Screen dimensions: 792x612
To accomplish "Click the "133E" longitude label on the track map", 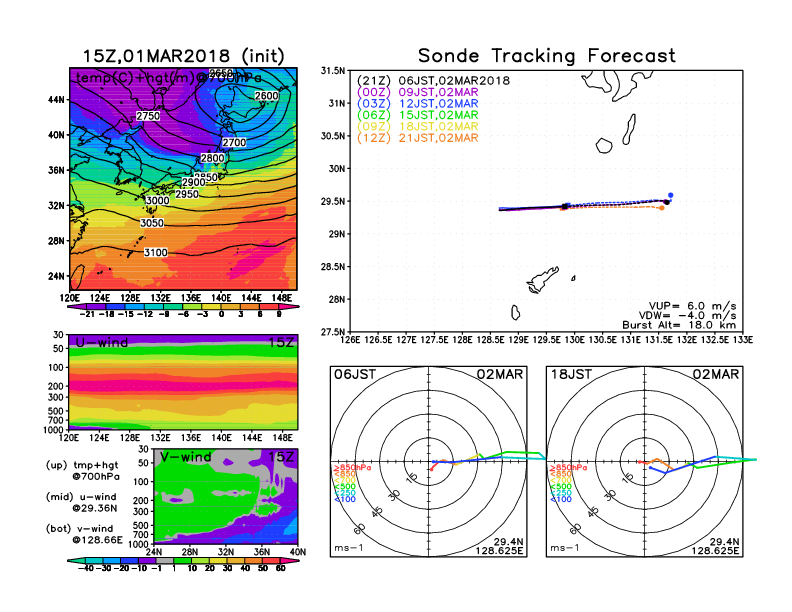I will pos(742,340).
